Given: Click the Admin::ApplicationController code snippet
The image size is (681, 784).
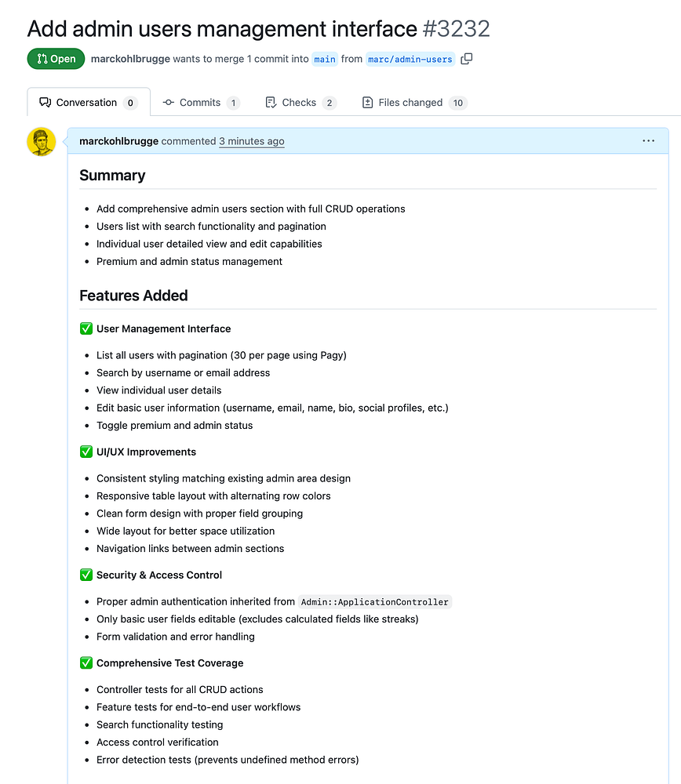Looking at the screenshot, I should pyautogui.click(x=375, y=602).
